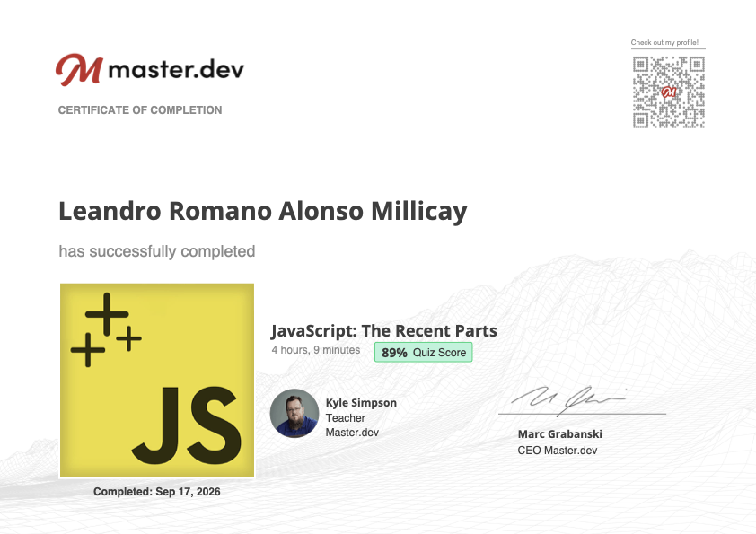The image size is (756, 534).
Task: Click the course title JavaScript: The Recent Parts
Action: coord(383,330)
